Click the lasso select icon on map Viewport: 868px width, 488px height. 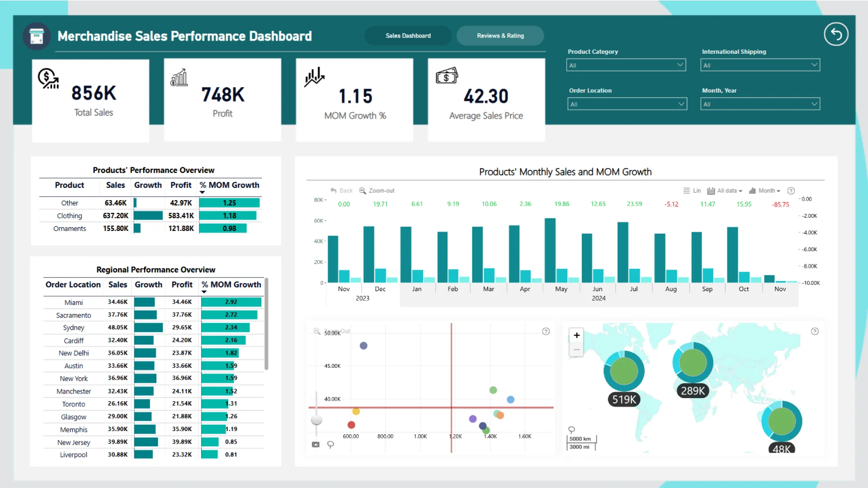pyautogui.click(x=571, y=430)
